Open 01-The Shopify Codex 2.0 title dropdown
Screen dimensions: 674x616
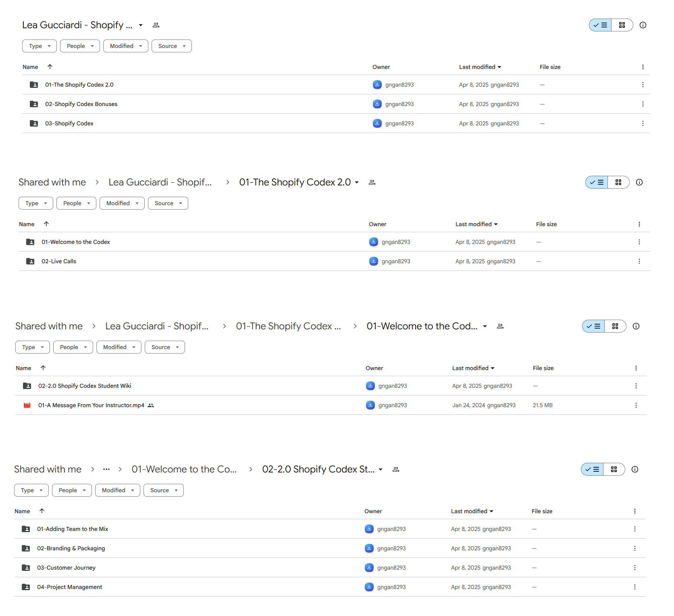point(357,182)
